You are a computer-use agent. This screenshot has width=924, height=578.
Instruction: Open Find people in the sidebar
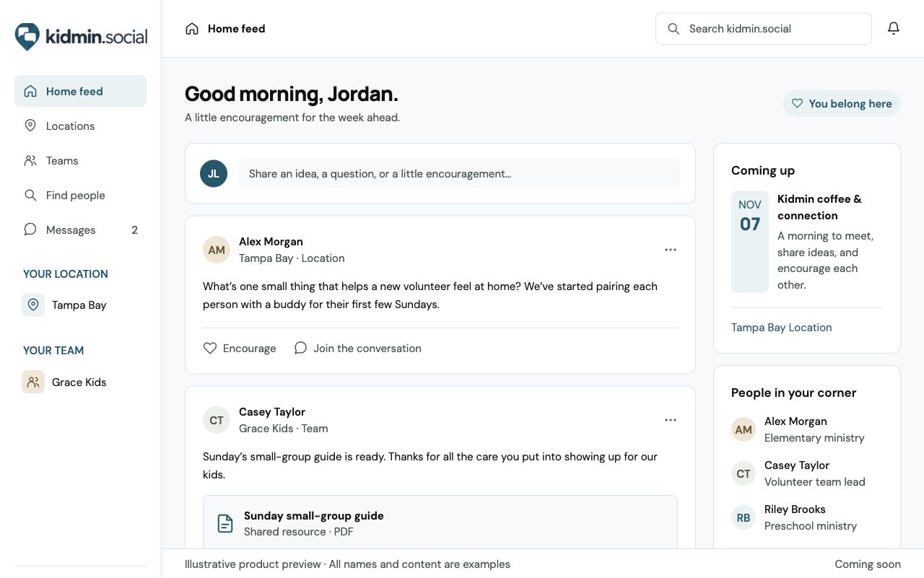coord(80,195)
